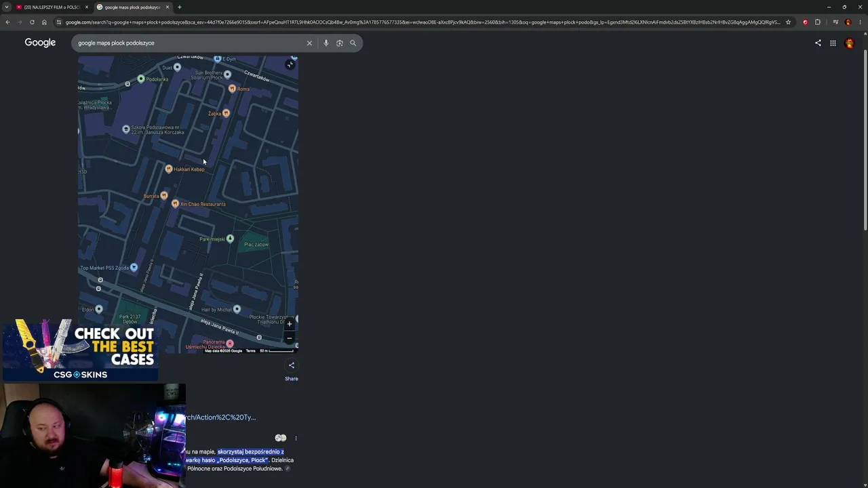The image size is (868, 488).
Task: Open more options for the search result
Action: 296,438
